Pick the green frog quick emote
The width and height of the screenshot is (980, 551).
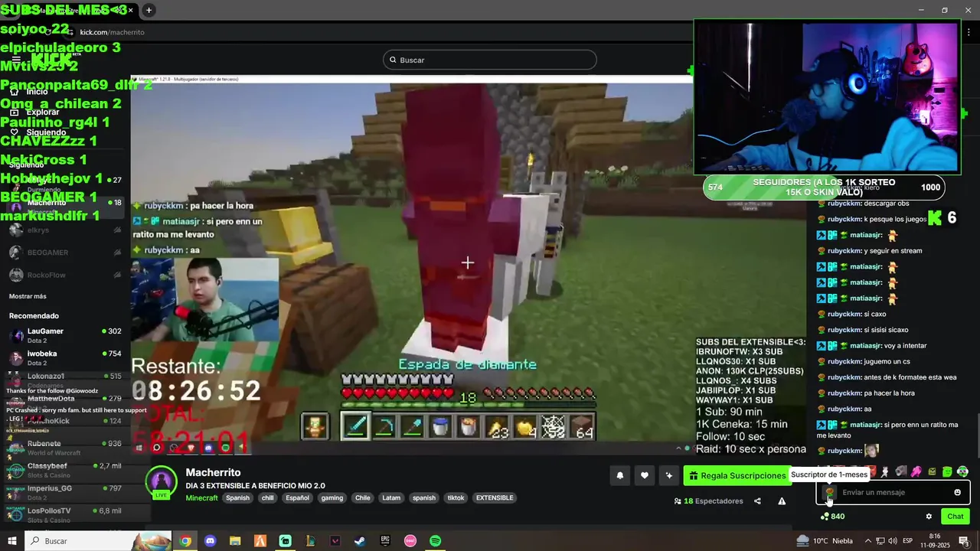tap(947, 471)
